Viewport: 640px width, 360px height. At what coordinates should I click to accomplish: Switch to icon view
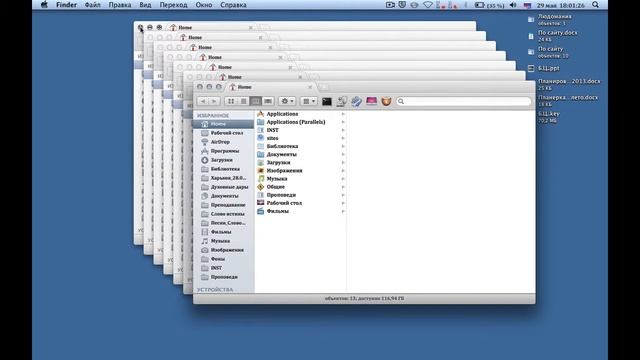(231, 101)
